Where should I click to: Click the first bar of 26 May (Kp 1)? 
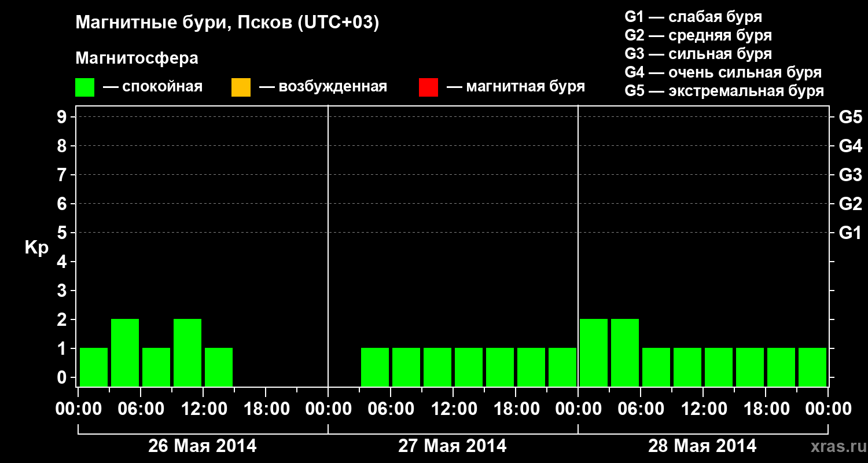[94, 367]
